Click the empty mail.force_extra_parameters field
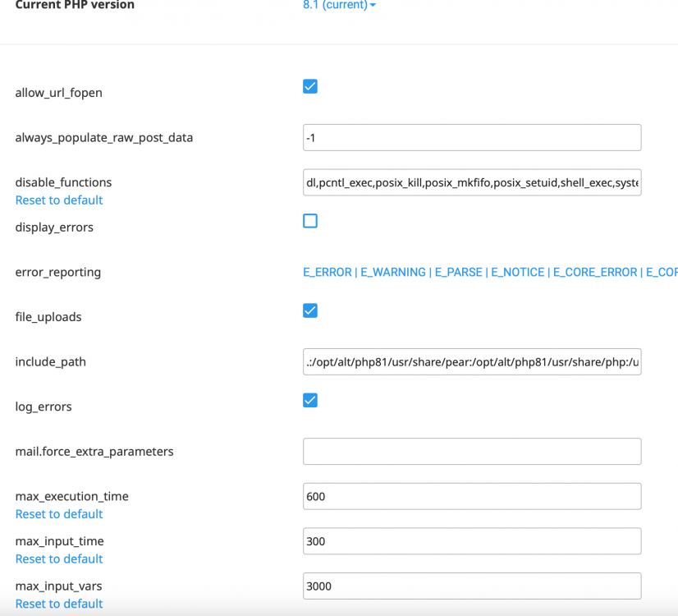 point(472,451)
